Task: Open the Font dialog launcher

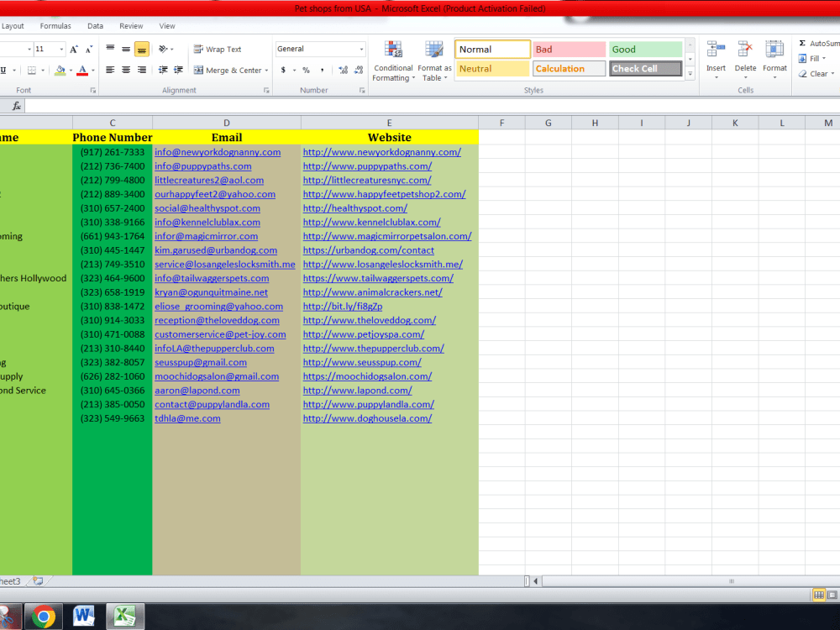Action: [x=93, y=91]
